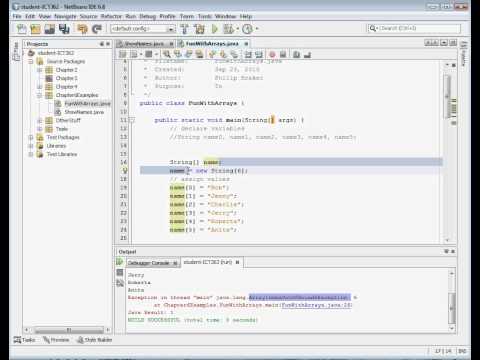
Task: Click the Open Project toolbar icon
Action: click(x=50, y=29)
